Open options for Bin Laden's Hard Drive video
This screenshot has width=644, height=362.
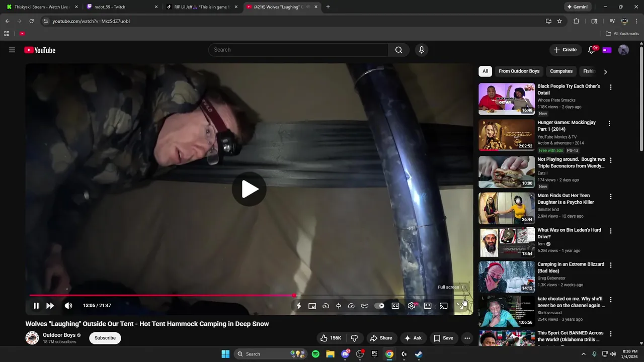tap(611, 231)
